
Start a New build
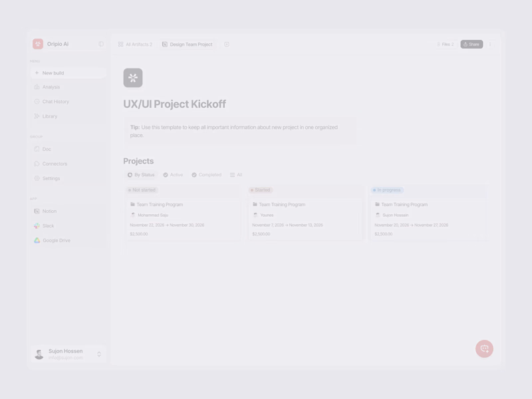pyautogui.click(x=68, y=73)
